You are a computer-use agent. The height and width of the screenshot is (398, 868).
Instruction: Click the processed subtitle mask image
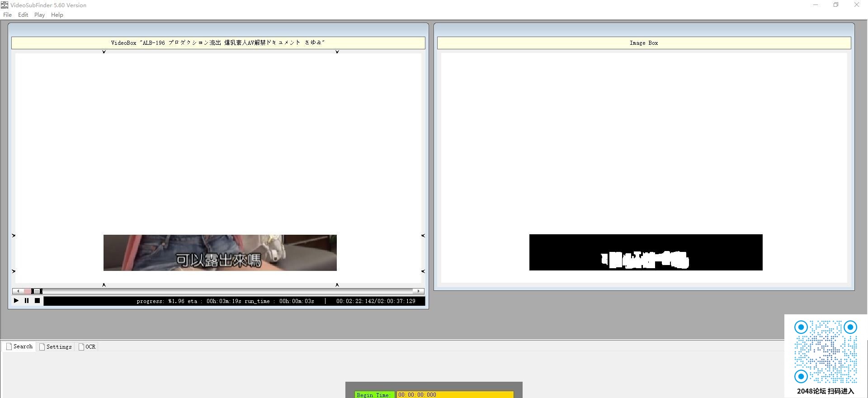[x=646, y=252]
